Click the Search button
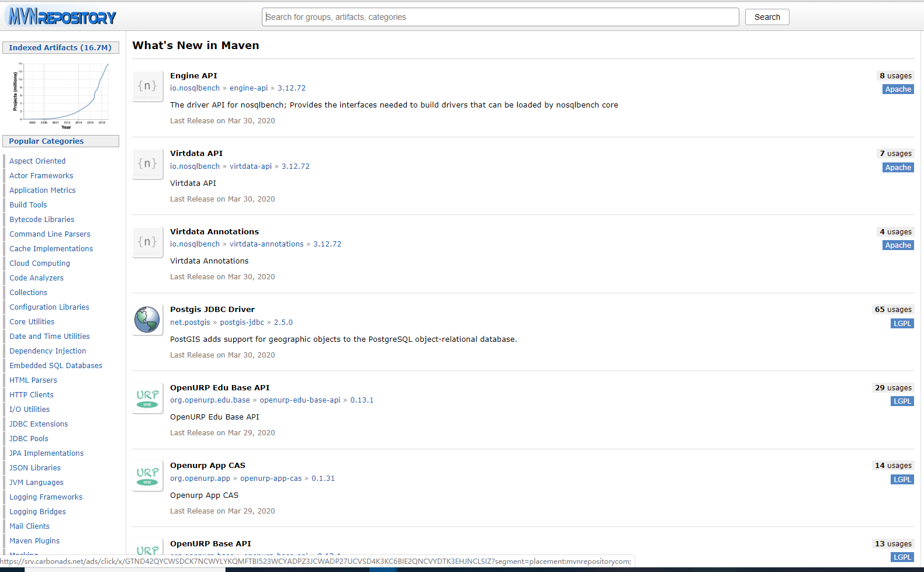924x572 pixels. click(x=767, y=17)
